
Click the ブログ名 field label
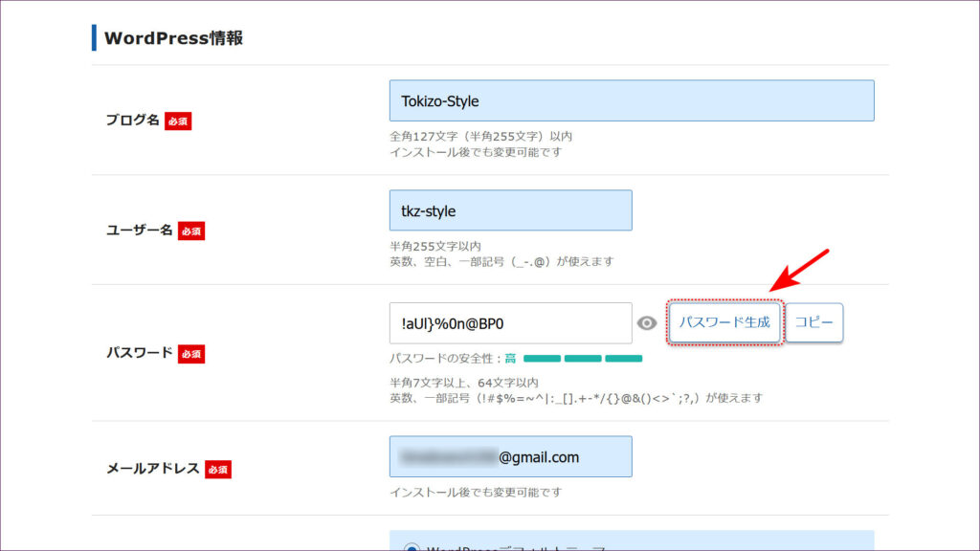[132, 121]
